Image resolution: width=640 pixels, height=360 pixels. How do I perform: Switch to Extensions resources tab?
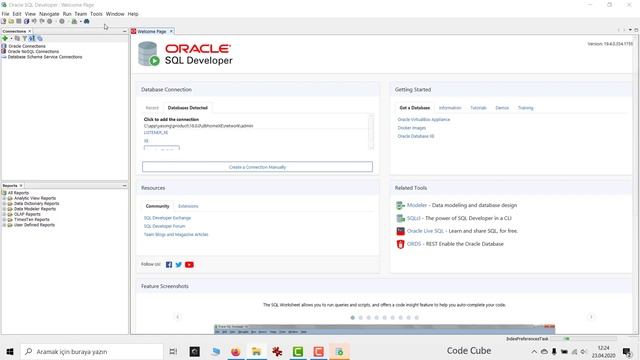tap(188, 206)
